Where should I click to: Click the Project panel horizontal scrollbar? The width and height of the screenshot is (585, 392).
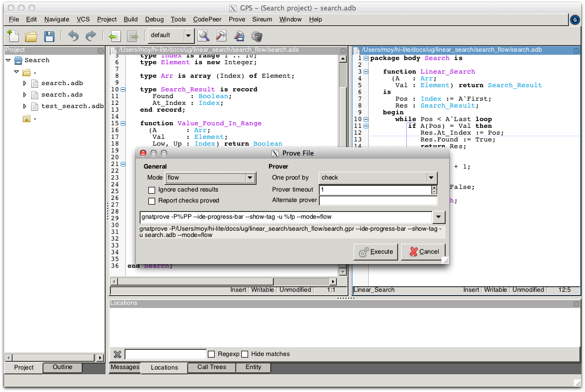point(54,358)
